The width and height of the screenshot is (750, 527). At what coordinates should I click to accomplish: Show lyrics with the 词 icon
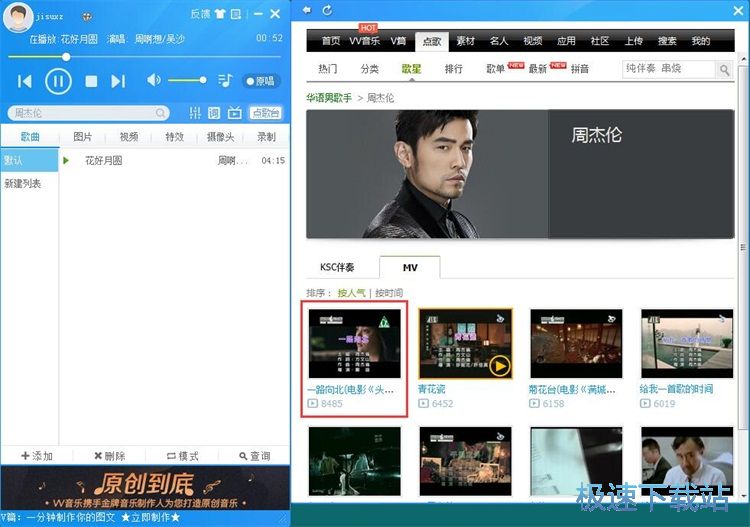coord(214,113)
